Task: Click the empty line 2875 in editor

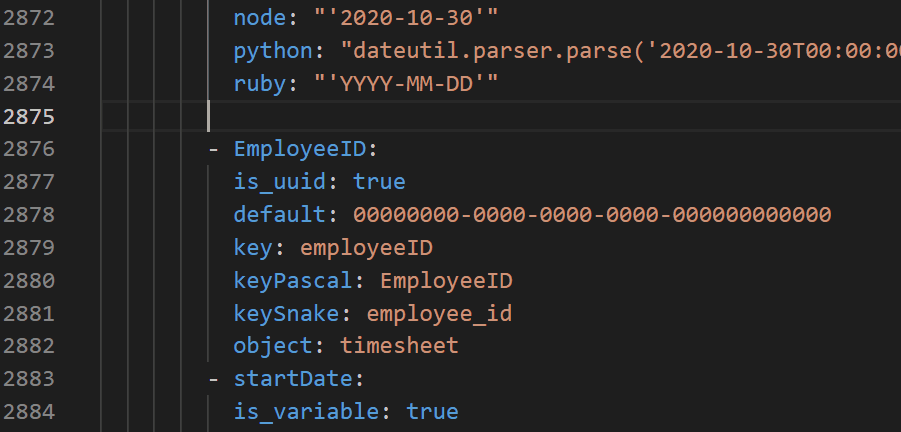Action: (501, 117)
